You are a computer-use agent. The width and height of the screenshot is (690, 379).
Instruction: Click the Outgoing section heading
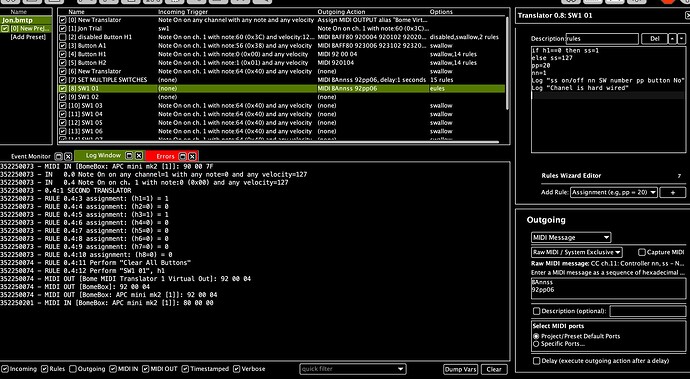[x=546, y=220]
